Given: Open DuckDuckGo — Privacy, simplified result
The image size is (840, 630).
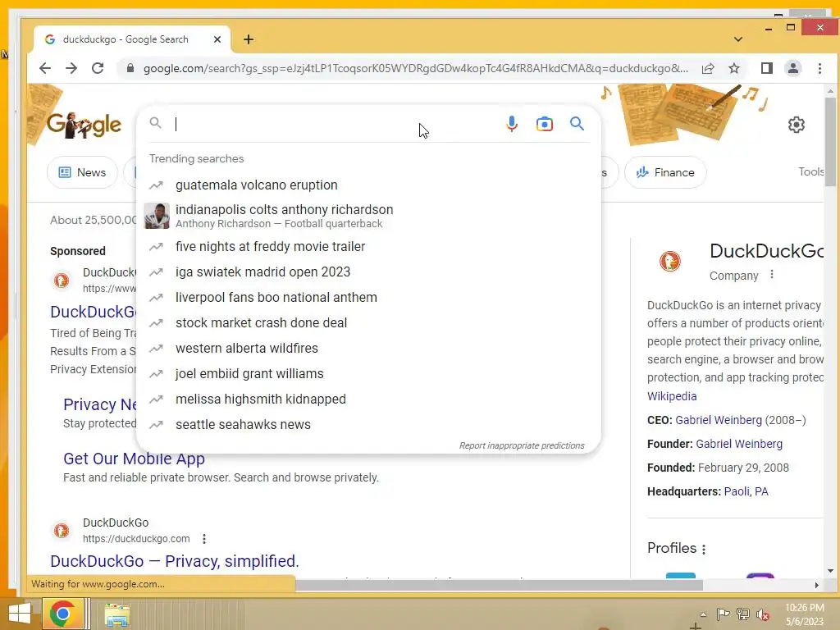Looking at the screenshot, I should tap(175, 561).
